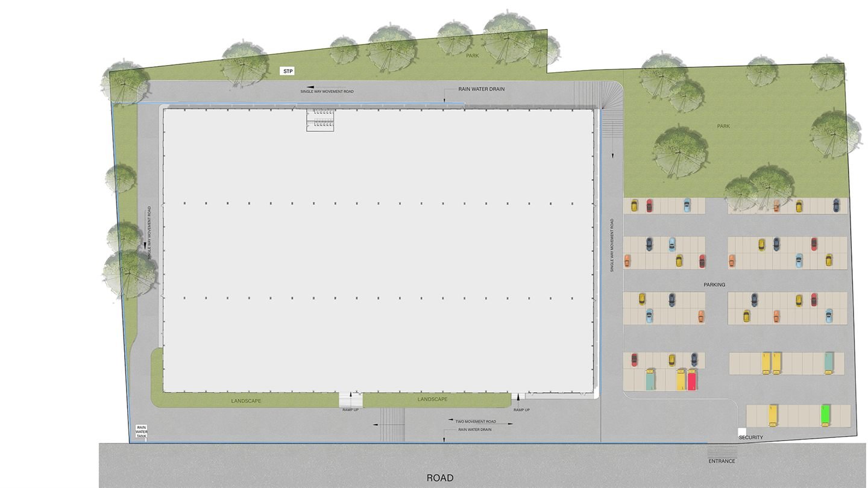Select the left ramp stairs between the landscape strips
The width and height of the screenshot is (868, 488).
(350, 399)
